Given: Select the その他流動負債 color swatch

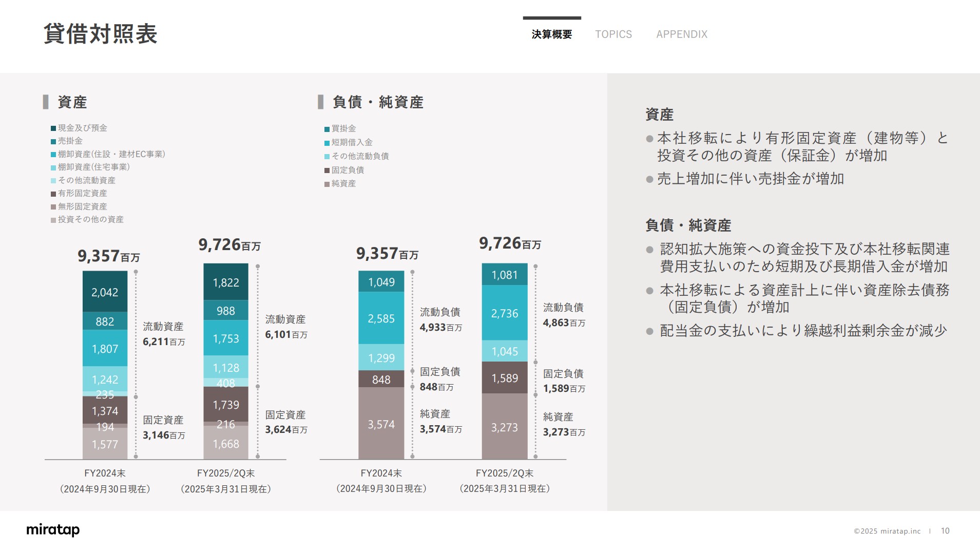Looking at the screenshot, I should pyautogui.click(x=326, y=156).
